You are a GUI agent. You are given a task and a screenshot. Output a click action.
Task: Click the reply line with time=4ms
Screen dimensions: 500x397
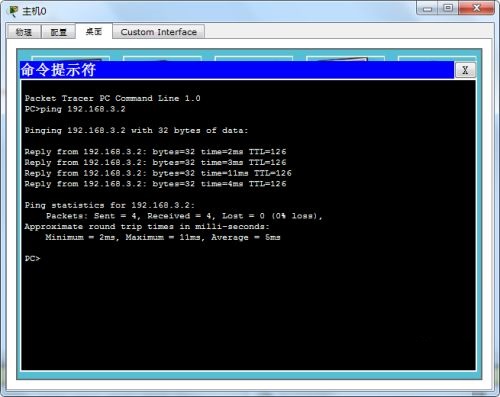click(155, 184)
